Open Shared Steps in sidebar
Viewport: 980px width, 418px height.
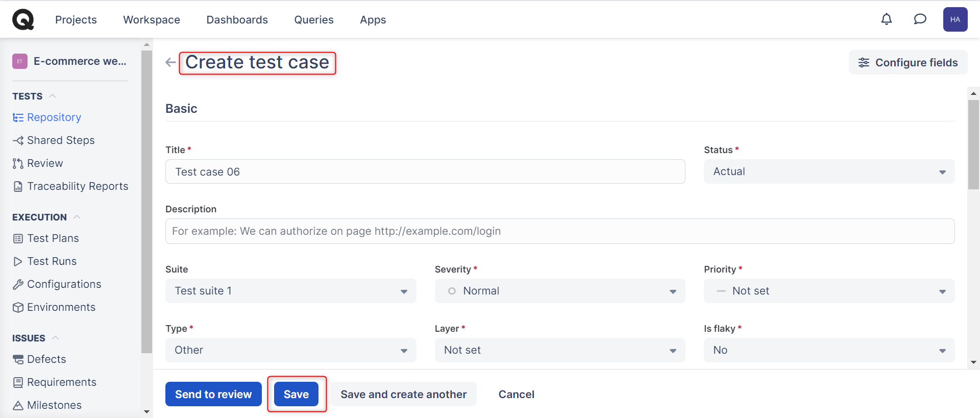tap(60, 140)
